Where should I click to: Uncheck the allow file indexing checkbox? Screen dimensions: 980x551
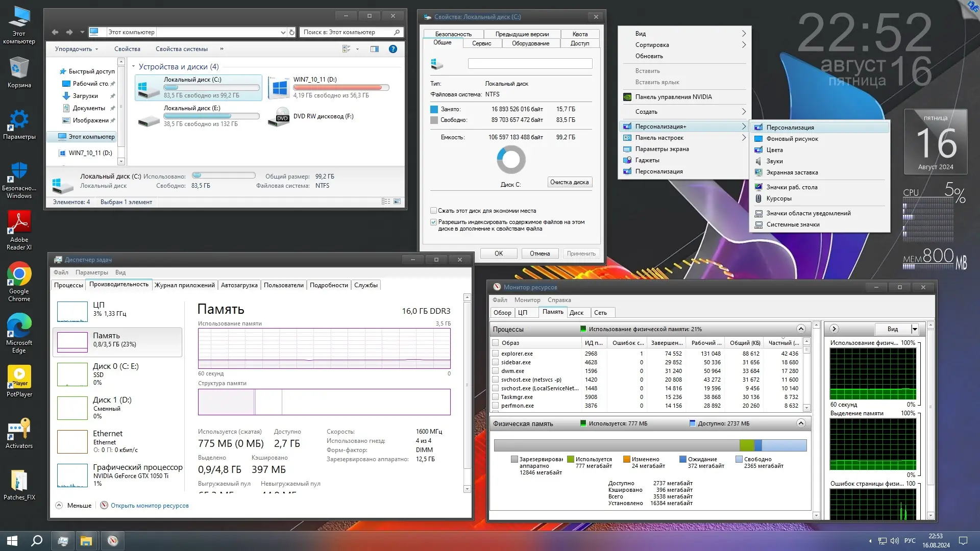tap(433, 222)
